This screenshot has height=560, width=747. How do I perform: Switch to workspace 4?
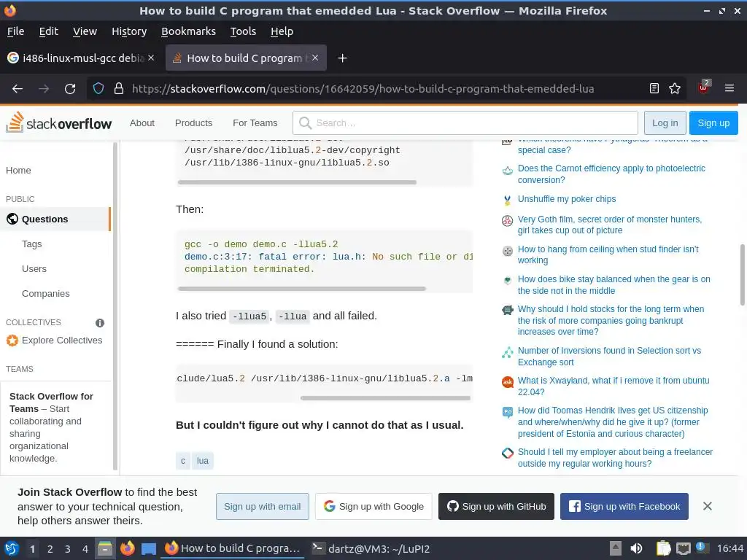[x=85, y=549]
